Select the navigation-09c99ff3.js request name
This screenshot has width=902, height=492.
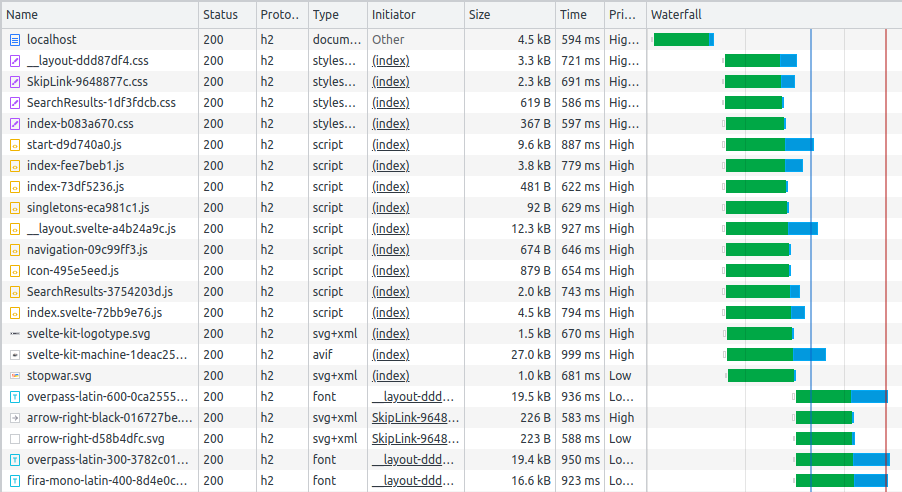pyautogui.click(x=87, y=250)
